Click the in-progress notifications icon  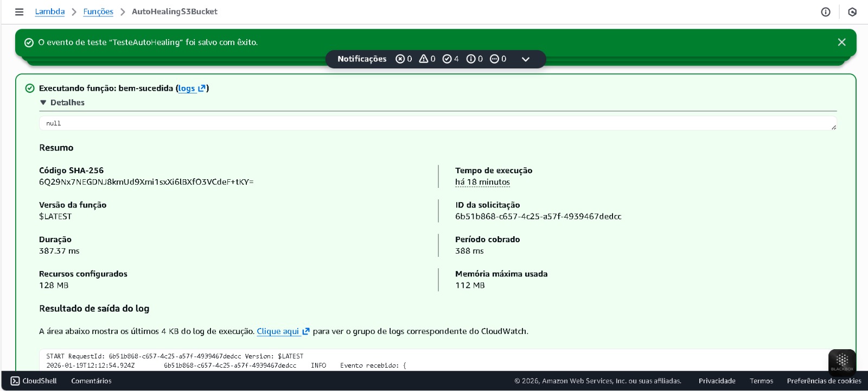pyautogui.click(x=494, y=59)
